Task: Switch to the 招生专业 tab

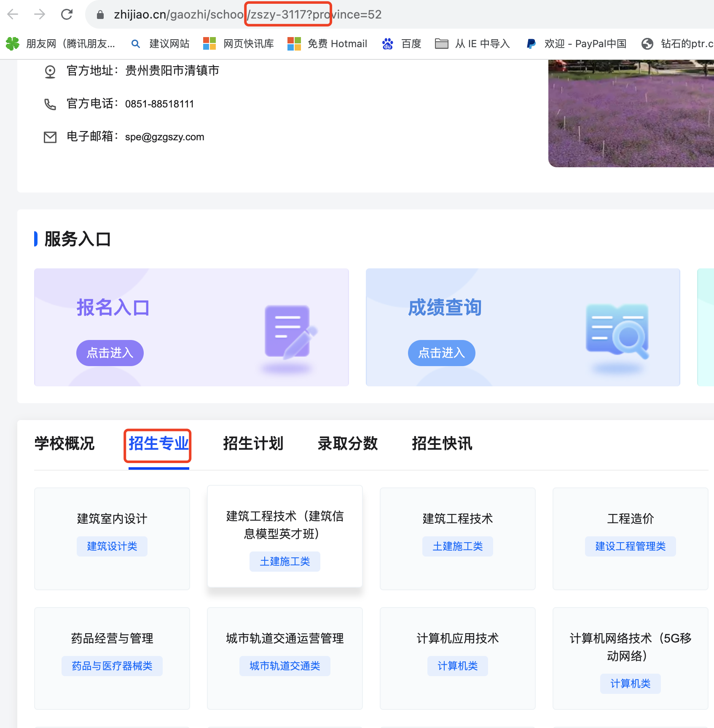Action: coord(159,444)
